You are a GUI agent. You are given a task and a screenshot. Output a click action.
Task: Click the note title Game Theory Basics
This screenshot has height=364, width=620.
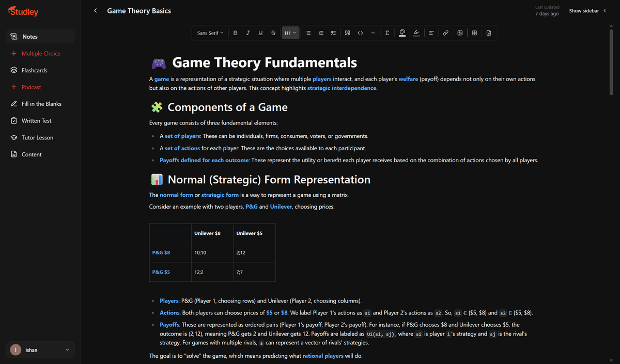pos(139,10)
